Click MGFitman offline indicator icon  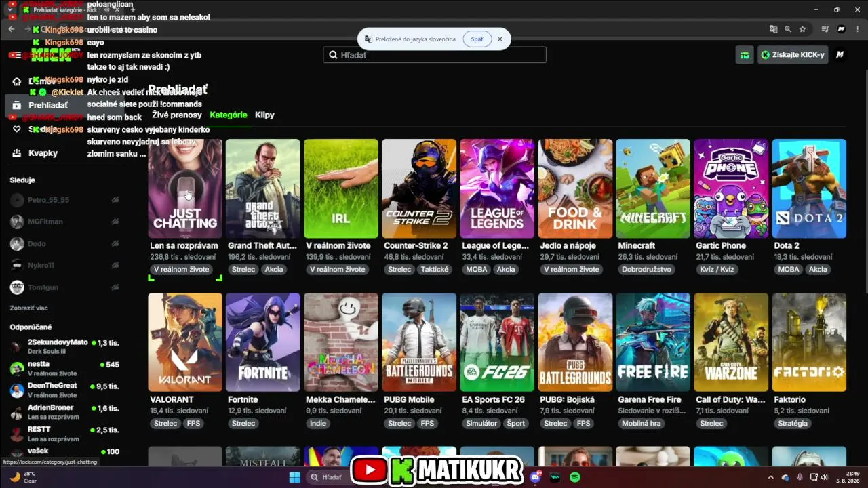click(x=115, y=222)
